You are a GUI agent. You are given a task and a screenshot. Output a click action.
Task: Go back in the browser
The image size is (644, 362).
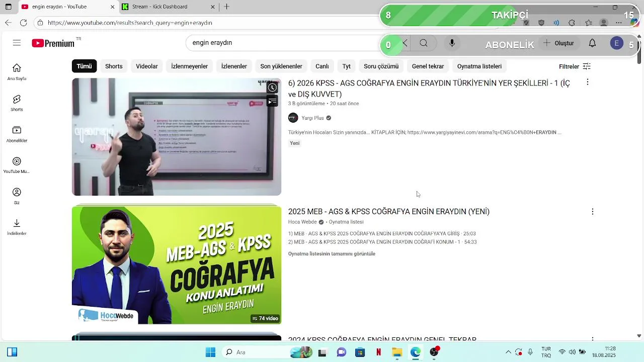point(8,23)
